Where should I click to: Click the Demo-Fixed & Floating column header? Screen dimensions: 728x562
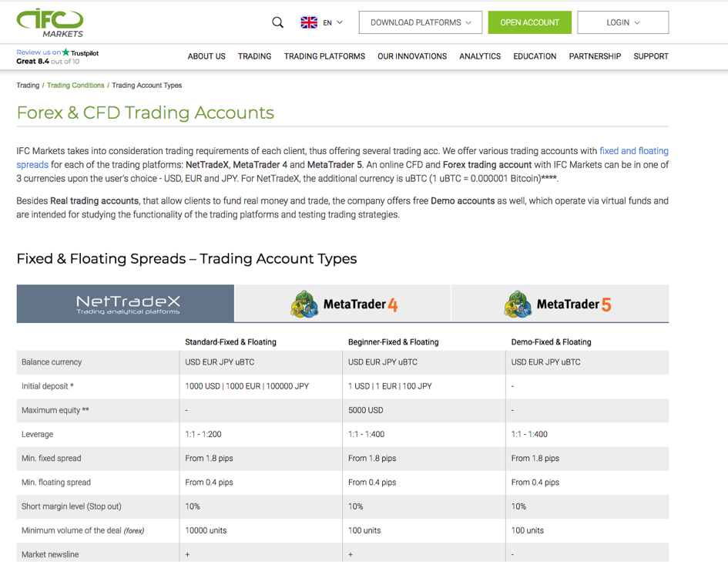pyautogui.click(x=551, y=342)
